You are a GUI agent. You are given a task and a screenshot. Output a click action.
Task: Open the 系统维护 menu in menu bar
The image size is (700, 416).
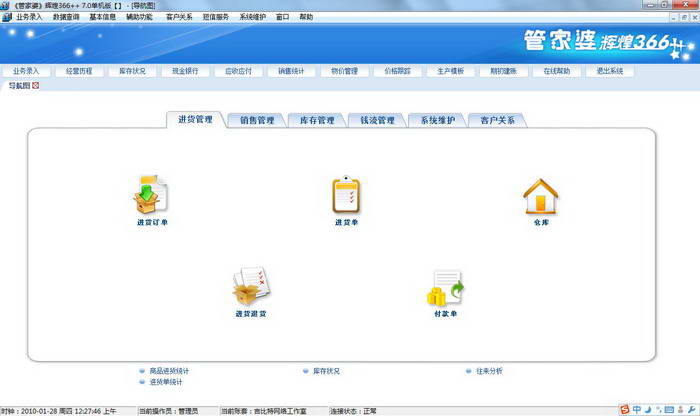[x=253, y=17]
